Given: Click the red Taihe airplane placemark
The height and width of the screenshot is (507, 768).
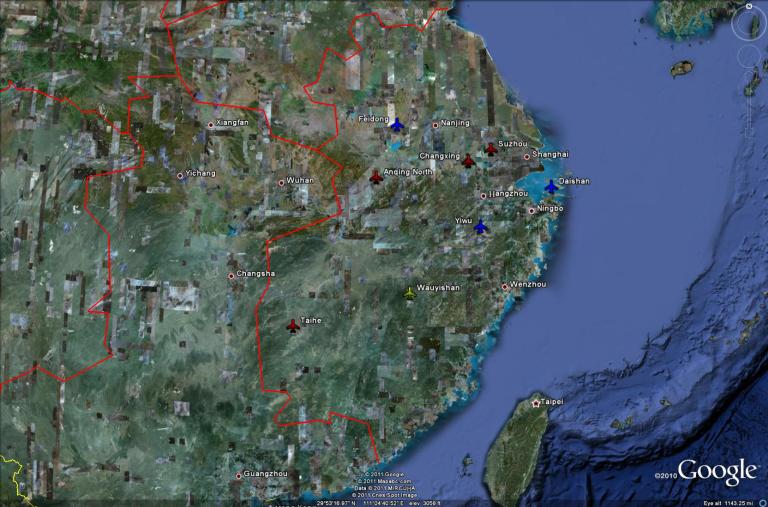Looking at the screenshot, I should pyautogui.click(x=293, y=325).
